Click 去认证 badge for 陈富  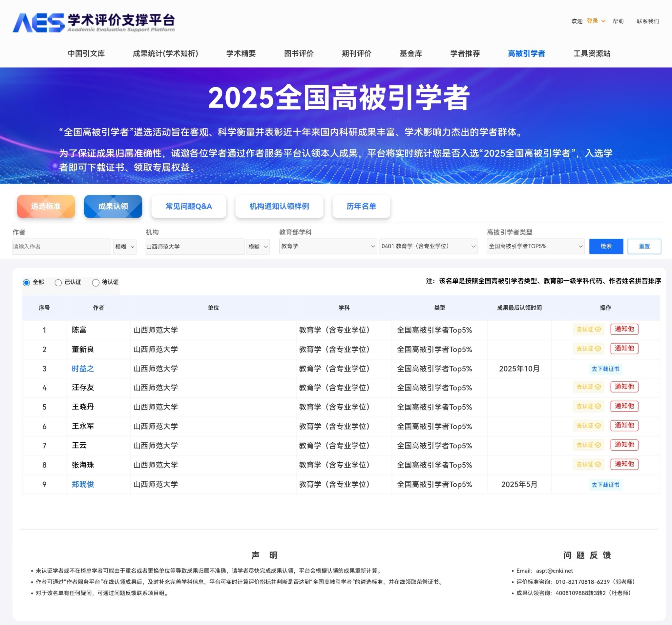click(588, 330)
